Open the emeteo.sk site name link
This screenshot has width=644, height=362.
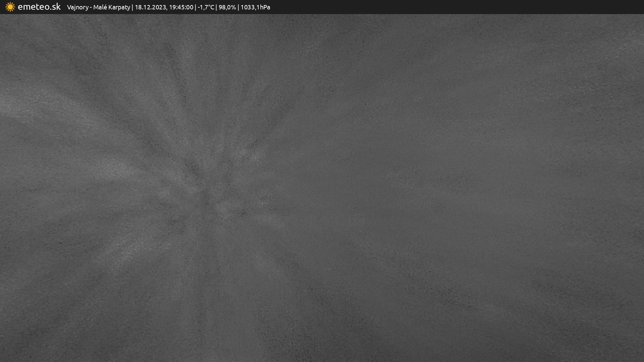(39, 7)
